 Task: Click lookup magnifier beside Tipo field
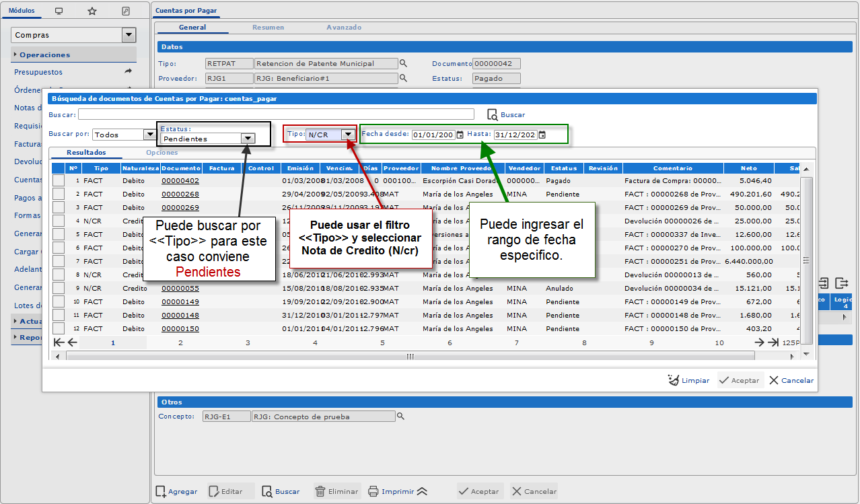(x=404, y=63)
